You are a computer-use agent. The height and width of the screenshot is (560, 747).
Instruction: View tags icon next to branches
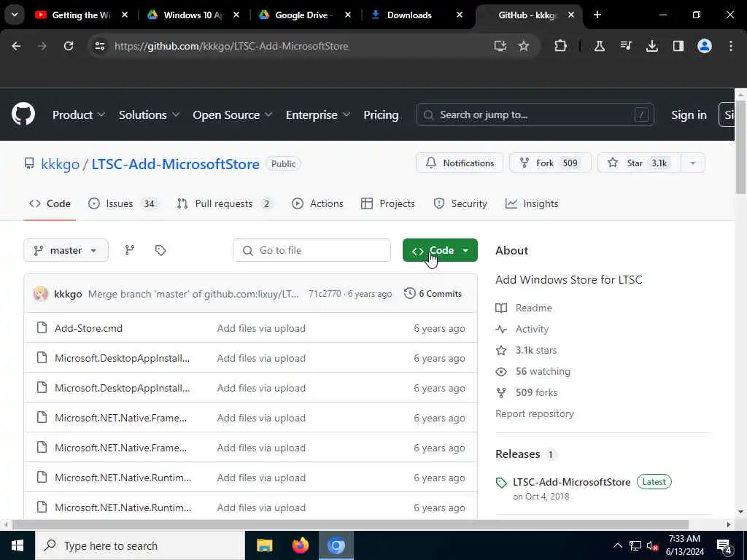160,251
